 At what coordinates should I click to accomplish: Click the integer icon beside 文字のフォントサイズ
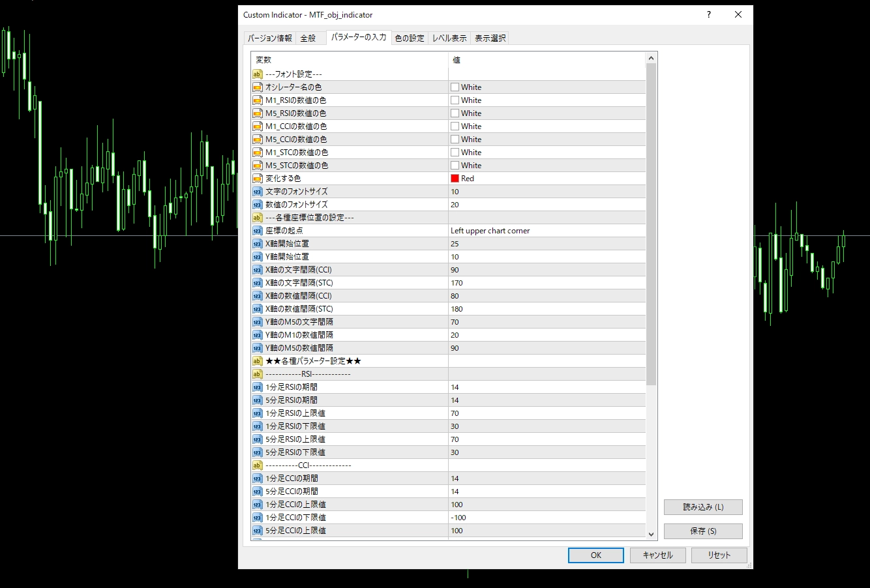pyautogui.click(x=258, y=192)
